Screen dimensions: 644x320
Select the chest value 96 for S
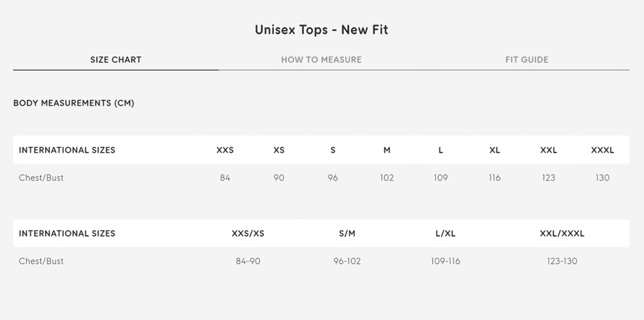[333, 178]
